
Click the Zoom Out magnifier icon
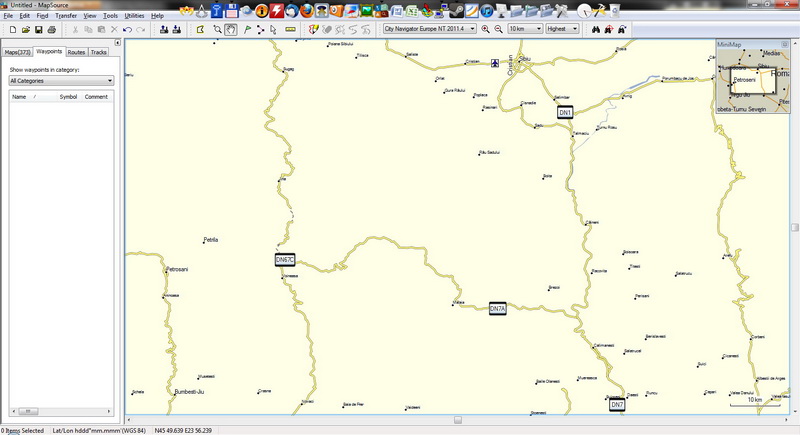pos(498,29)
